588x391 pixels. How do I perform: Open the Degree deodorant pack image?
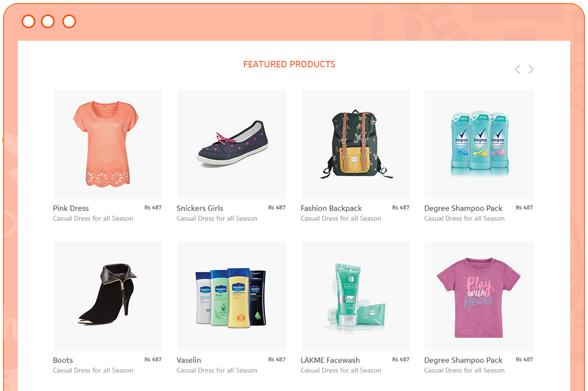click(479, 144)
